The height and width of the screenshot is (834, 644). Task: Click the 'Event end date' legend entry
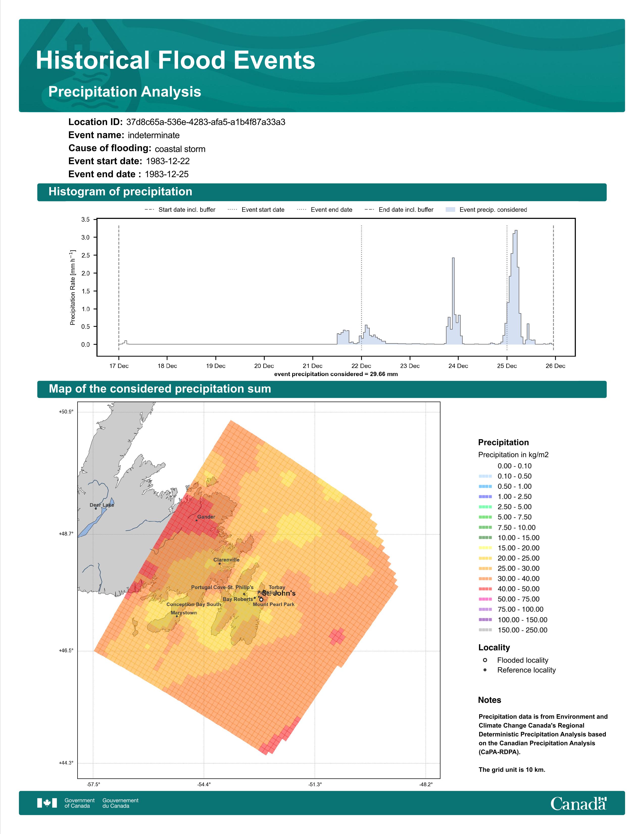[x=325, y=210]
